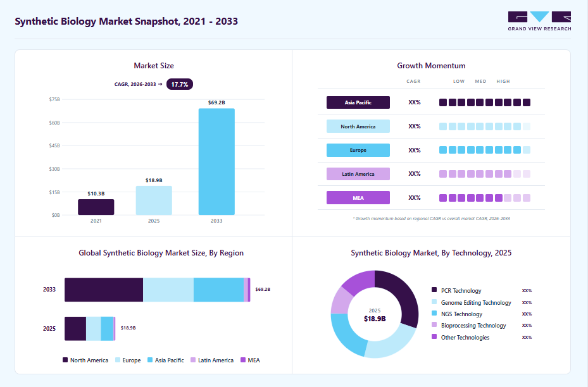Click the $10.3B bar label
588x387 pixels.
pyautogui.click(x=96, y=193)
